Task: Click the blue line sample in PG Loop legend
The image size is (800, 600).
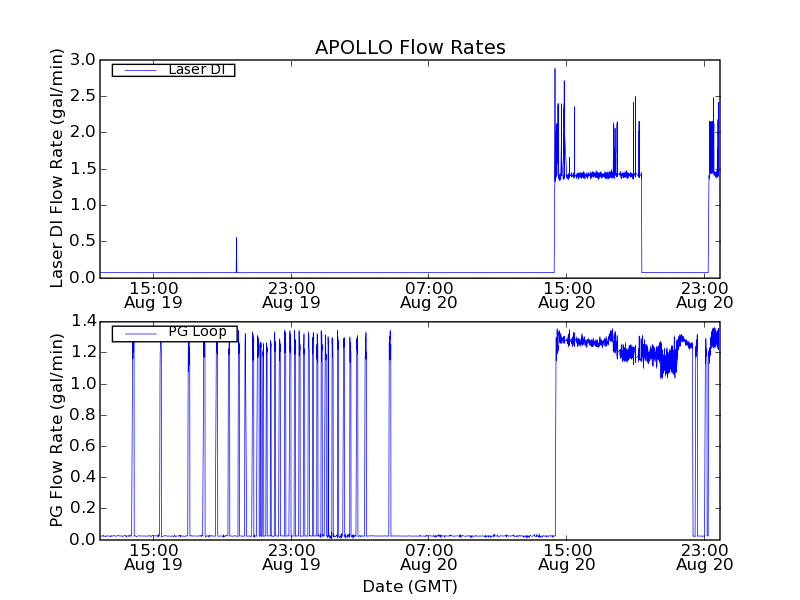Action: click(138, 333)
